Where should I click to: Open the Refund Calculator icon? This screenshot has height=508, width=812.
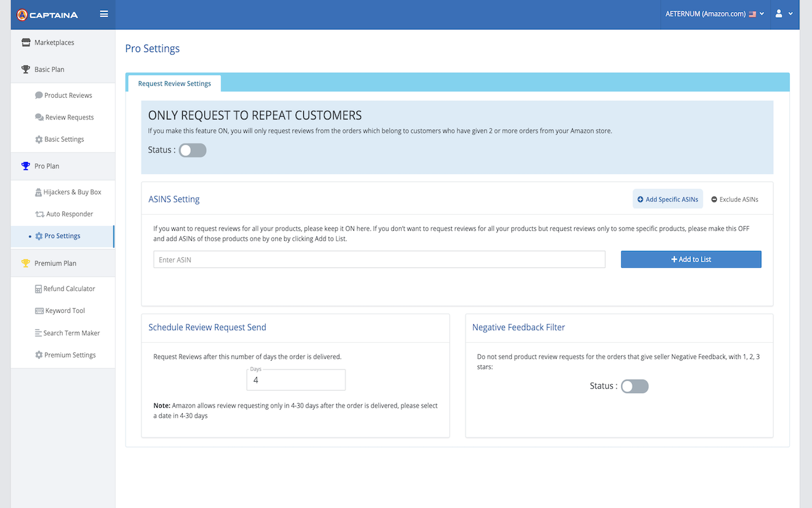(x=40, y=288)
